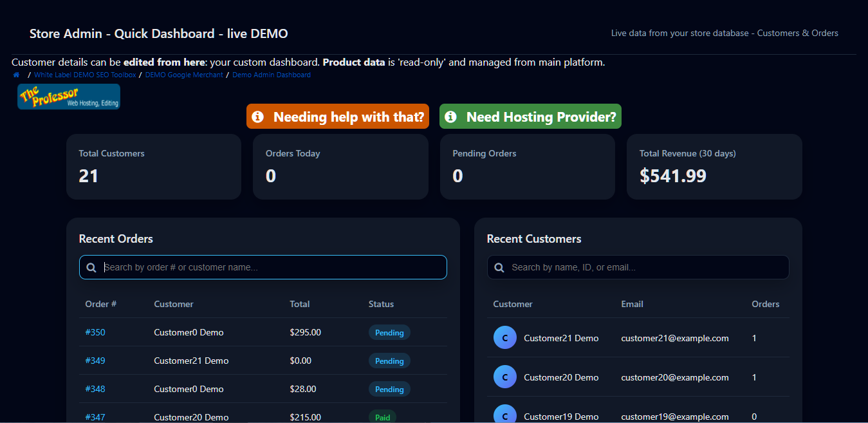Open order #349 details
The image size is (868, 423).
(x=95, y=361)
